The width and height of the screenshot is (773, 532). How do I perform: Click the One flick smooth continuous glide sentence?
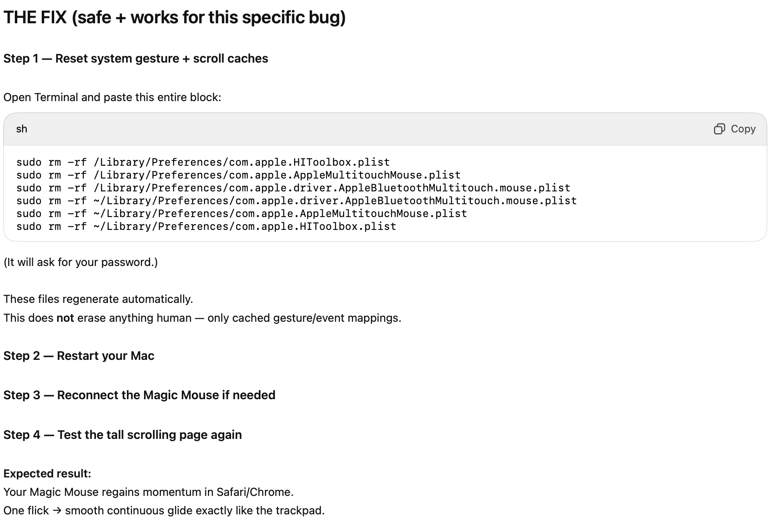(x=164, y=511)
